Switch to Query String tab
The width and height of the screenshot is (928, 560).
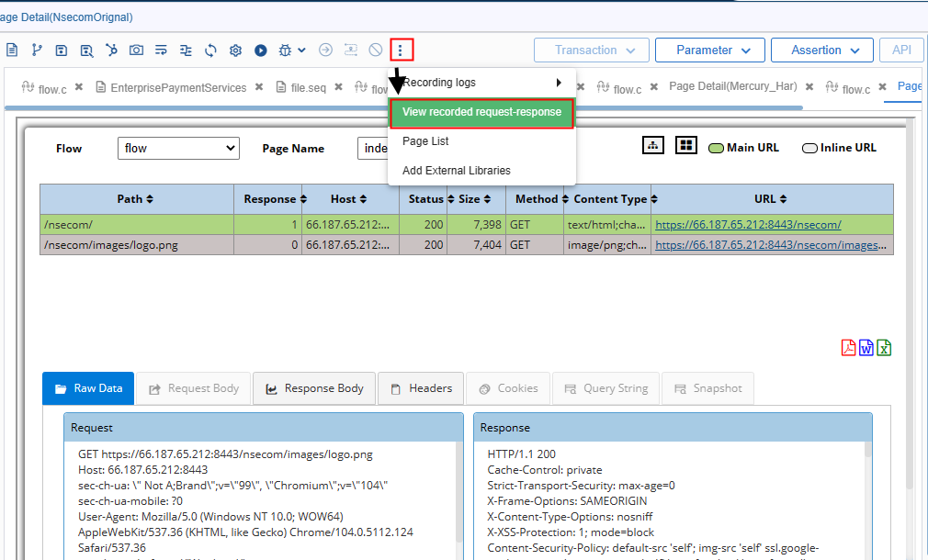point(606,388)
